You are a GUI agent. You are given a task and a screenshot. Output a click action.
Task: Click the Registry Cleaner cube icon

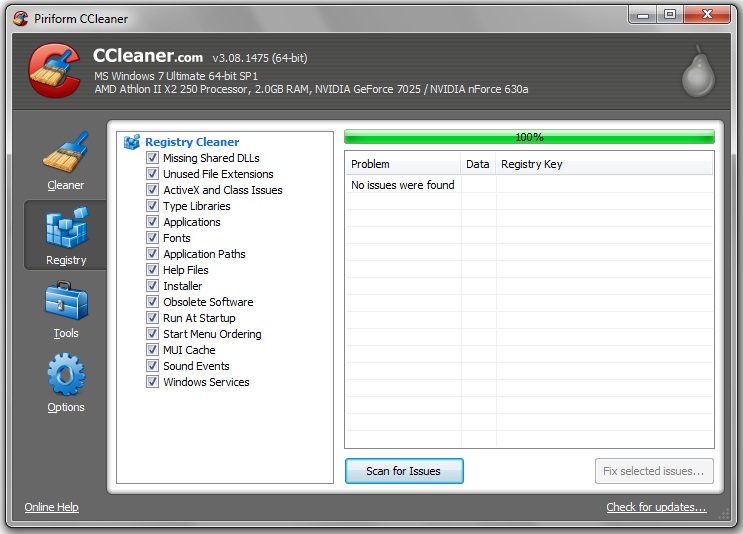click(132, 142)
